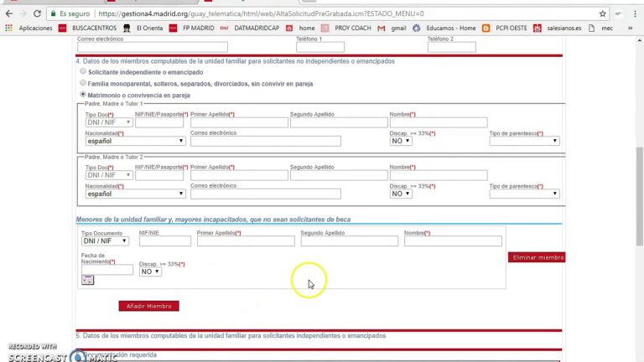The width and height of the screenshot is (644, 362).
Task: Focus Tutor 2 Nombre field
Action: 439,175
